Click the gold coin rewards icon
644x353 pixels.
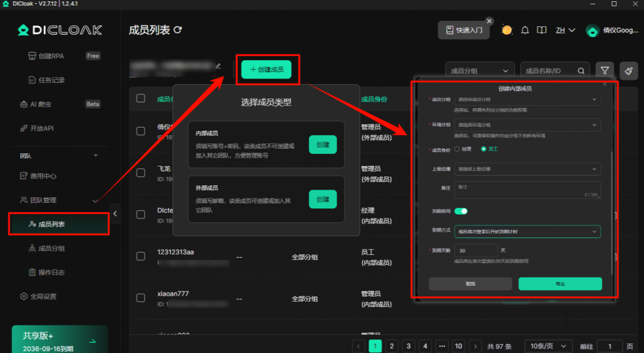[x=507, y=30]
